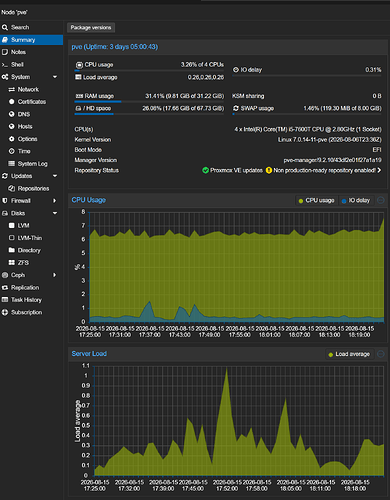The width and height of the screenshot is (390, 500).
Task: Click the Subscription support icon
Action: [5, 312]
